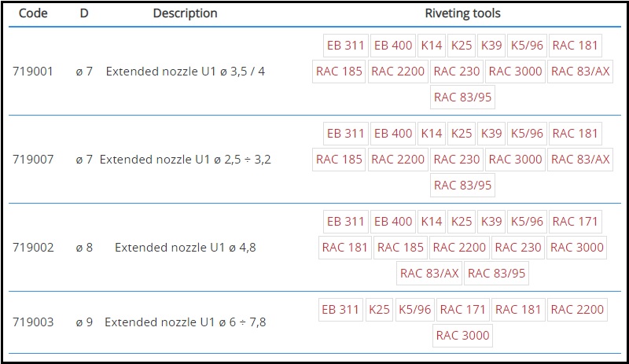
Task: Click the Riveting tools column header
Action: click(462, 13)
